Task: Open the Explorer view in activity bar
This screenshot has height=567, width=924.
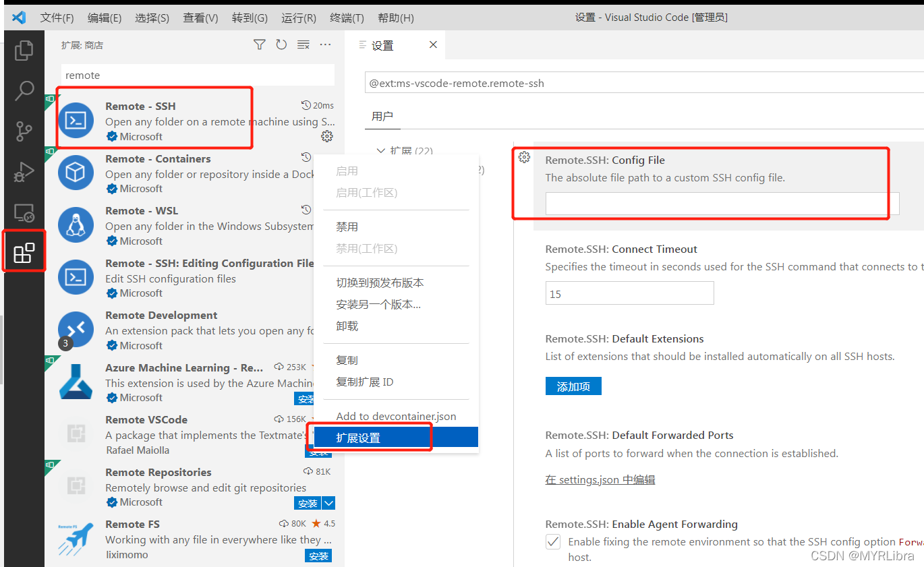Action: [24, 50]
